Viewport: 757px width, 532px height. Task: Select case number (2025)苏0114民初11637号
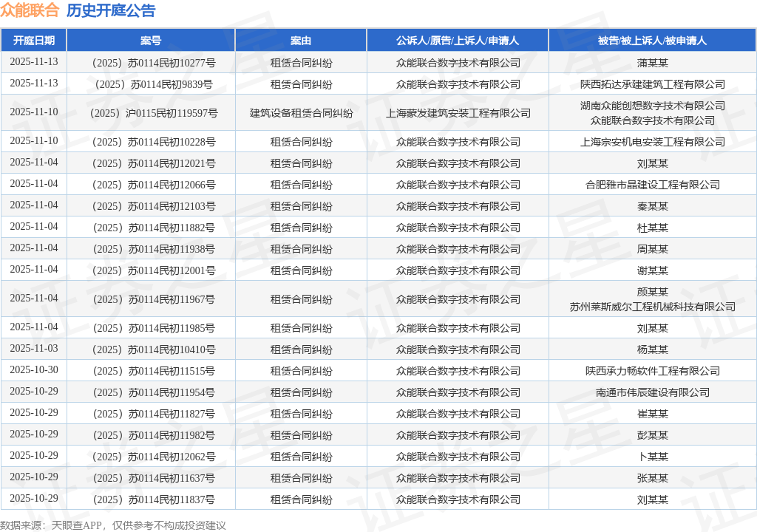click(154, 478)
